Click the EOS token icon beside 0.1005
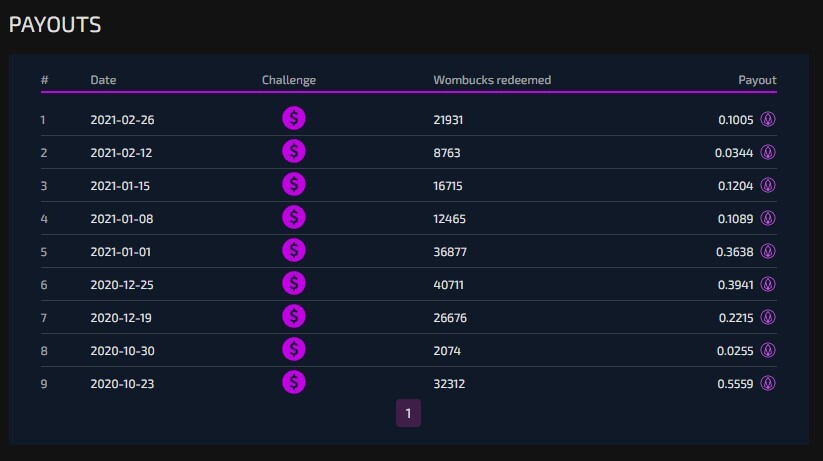Image resolution: width=823 pixels, height=461 pixels. pos(768,119)
